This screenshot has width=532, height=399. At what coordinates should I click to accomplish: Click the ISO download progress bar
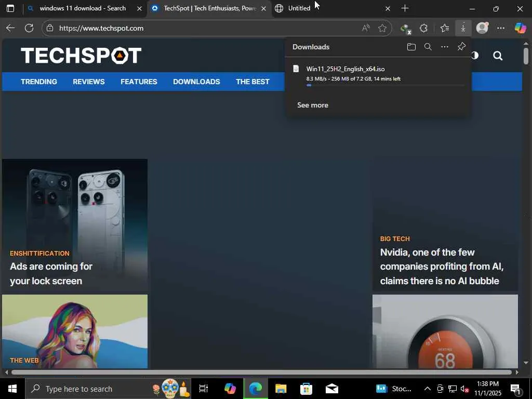point(385,85)
